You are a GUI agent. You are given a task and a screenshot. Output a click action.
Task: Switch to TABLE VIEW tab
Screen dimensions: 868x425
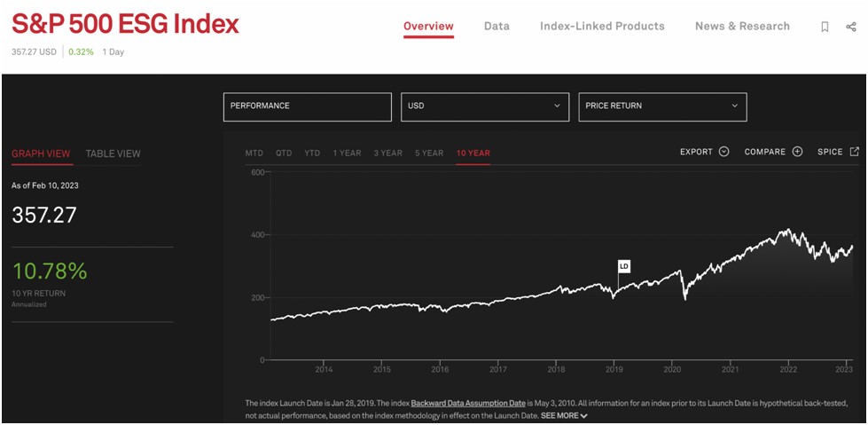pyautogui.click(x=113, y=153)
